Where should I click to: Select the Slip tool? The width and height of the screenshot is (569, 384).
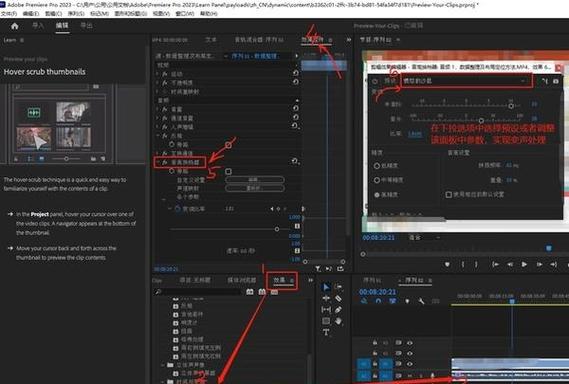pyautogui.click(x=326, y=310)
